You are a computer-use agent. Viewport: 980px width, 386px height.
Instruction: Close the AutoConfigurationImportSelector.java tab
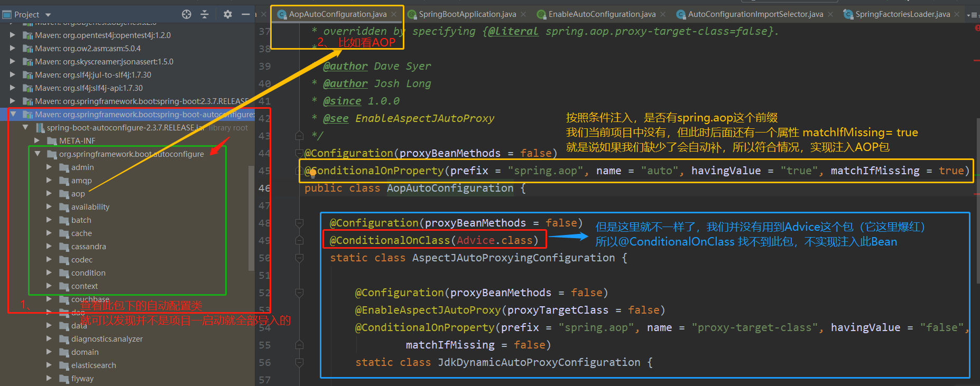[830, 14]
